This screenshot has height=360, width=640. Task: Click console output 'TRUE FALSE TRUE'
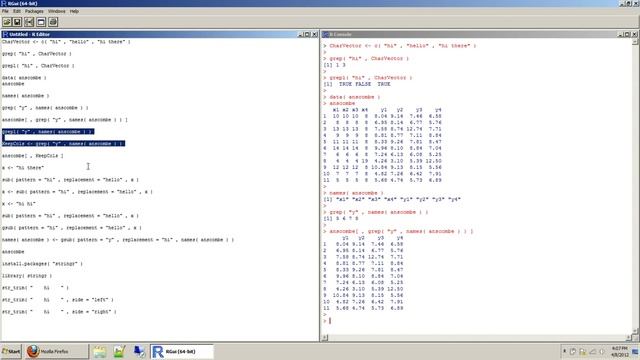(365, 84)
